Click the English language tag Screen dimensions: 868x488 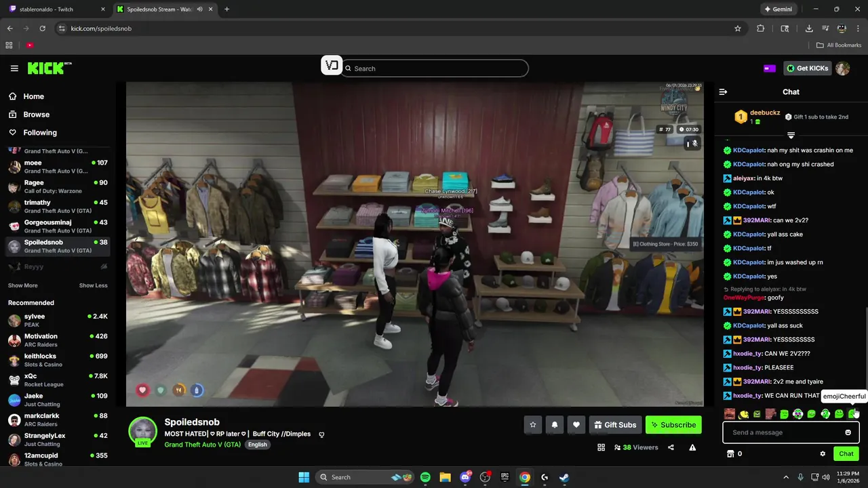(x=258, y=445)
